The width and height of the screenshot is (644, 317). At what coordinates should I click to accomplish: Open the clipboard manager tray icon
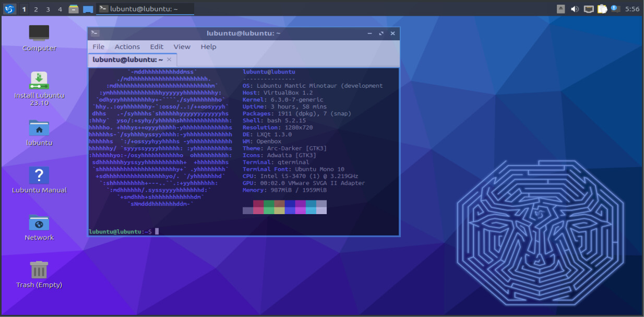coord(602,9)
